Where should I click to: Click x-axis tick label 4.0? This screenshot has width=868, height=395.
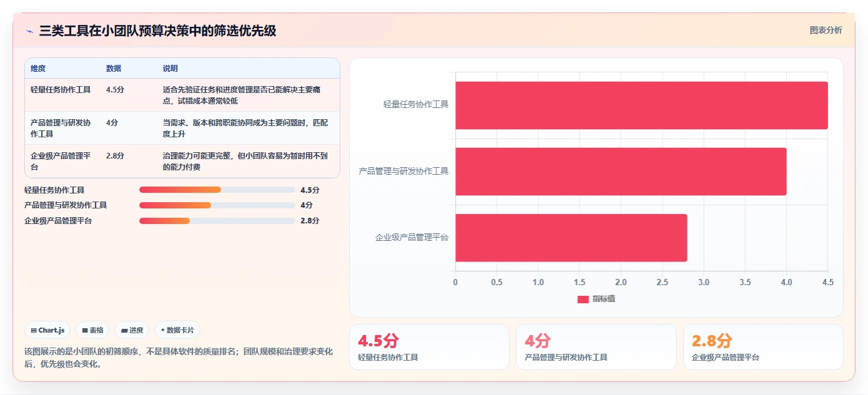pyautogui.click(x=786, y=283)
